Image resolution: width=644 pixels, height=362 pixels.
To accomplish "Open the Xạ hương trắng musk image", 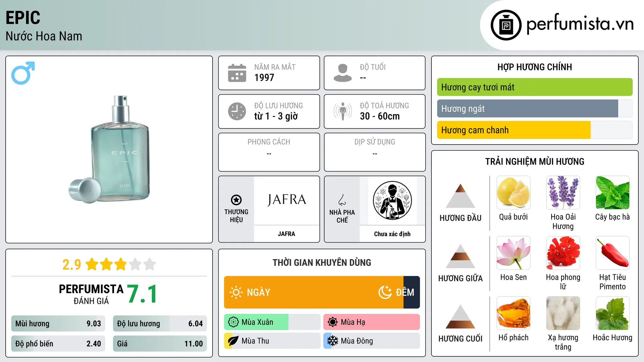I will pos(563,313).
